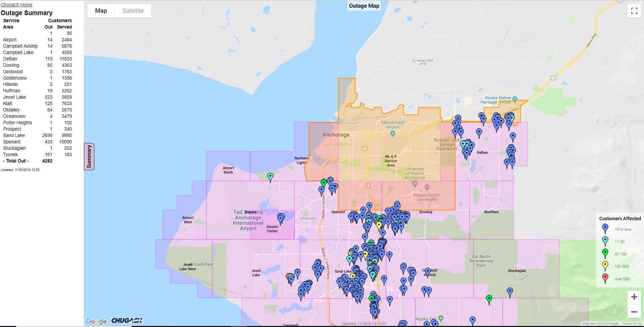Viewport: 644px width, 327px height.
Task: Select Stuckagain summary row
Action: 37,148
